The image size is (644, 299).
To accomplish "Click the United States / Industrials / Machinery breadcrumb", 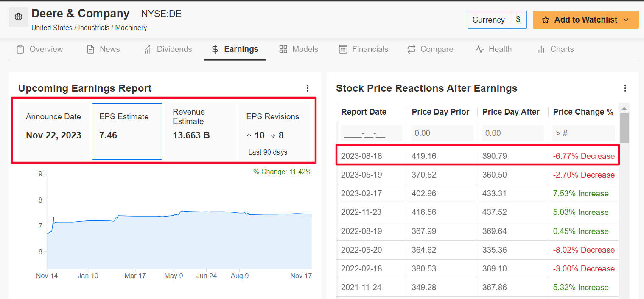I will coord(89,28).
